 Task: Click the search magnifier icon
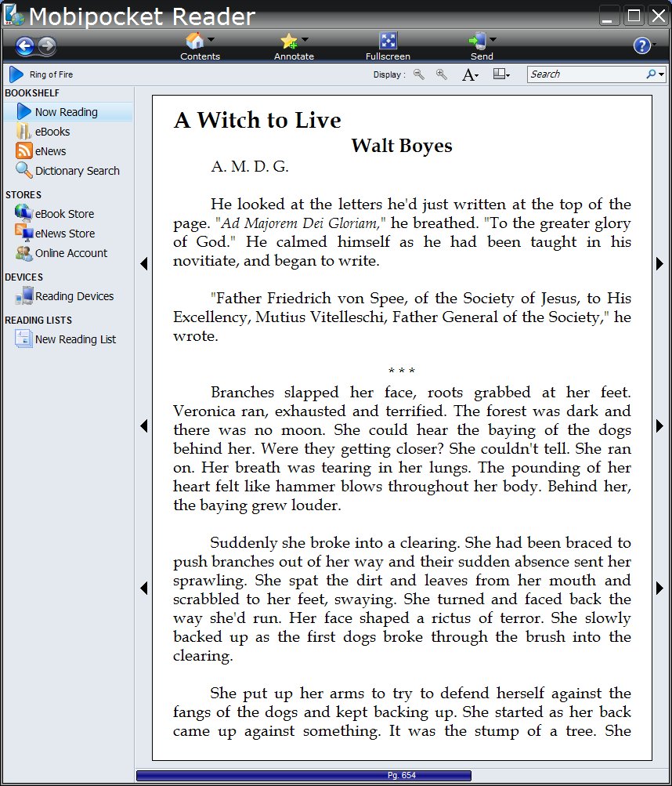pyautogui.click(x=651, y=74)
